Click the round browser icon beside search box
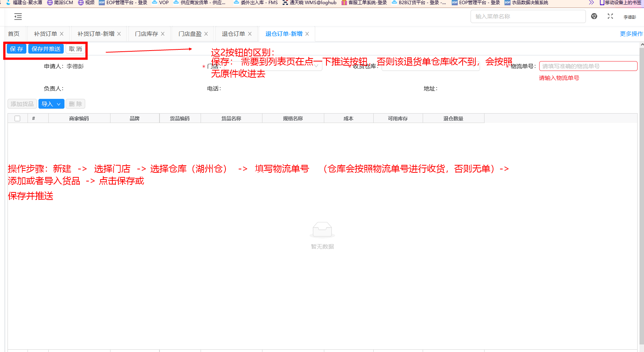This screenshot has height=352, width=644. coord(594,16)
